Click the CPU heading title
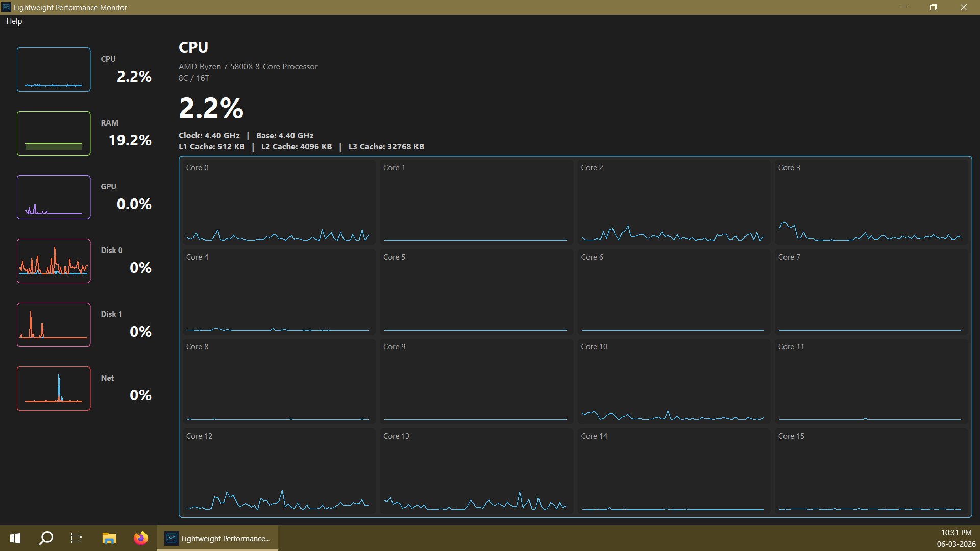Viewport: 980px width, 551px height. (193, 47)
